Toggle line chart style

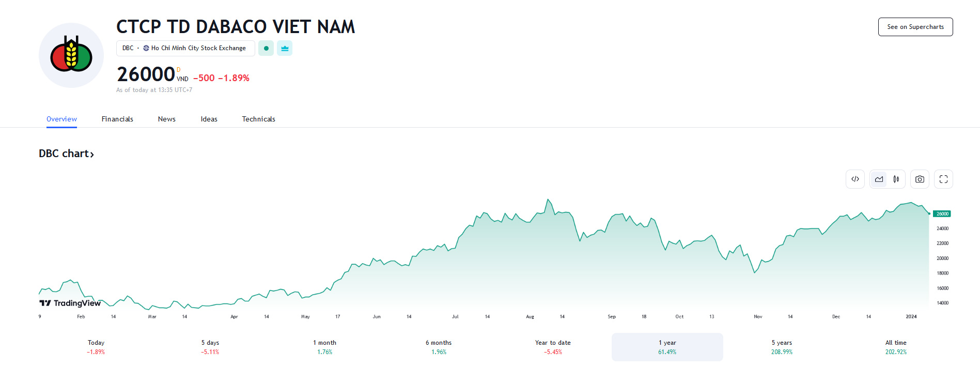click(879, 179)
